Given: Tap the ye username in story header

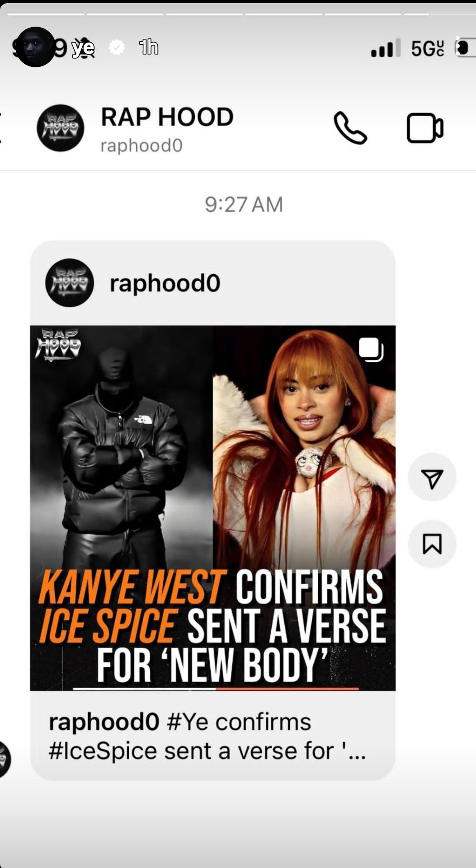Looking at the screenshot, I should click(83, 47).
